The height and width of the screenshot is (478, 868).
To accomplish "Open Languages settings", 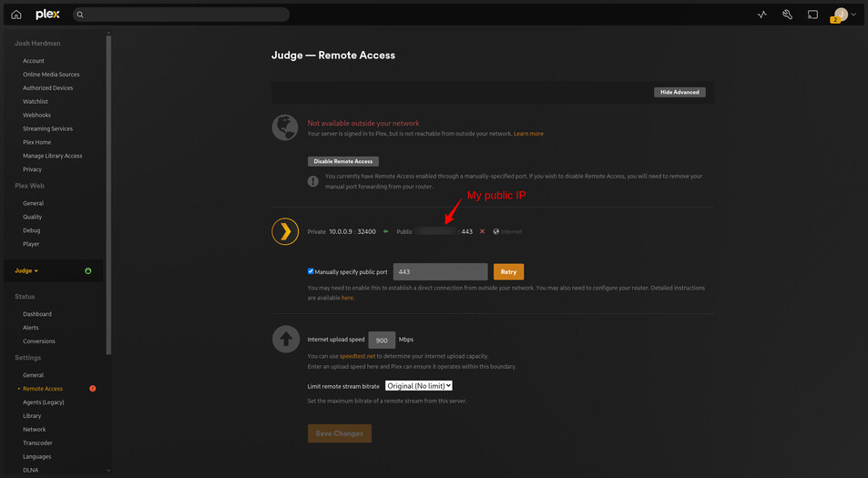I will [36, 456].
